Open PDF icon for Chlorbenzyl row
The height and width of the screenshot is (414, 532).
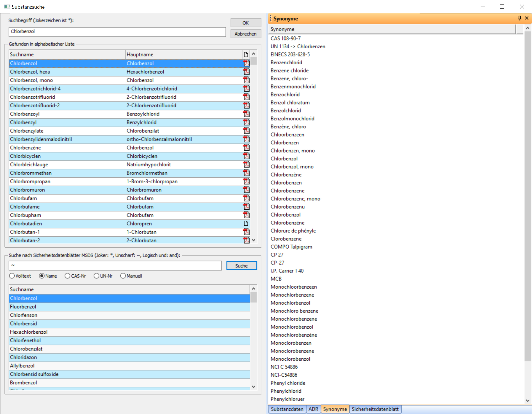click(246, 122)
